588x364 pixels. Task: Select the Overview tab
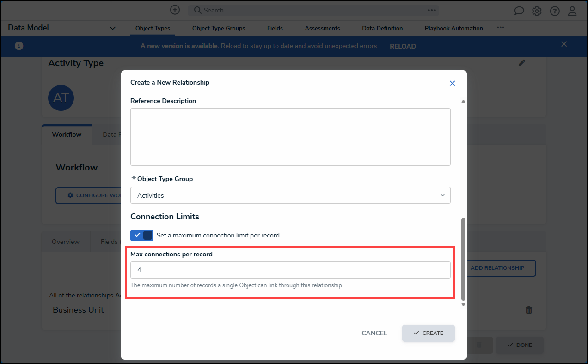click(x=66, y=242)
